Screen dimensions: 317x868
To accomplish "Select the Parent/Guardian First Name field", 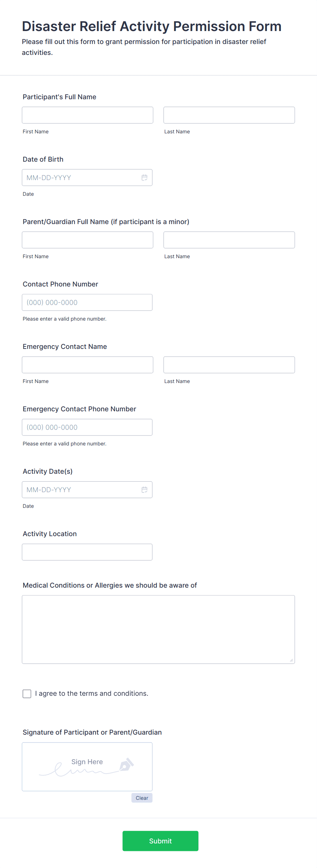I will (x=88, y=240).
